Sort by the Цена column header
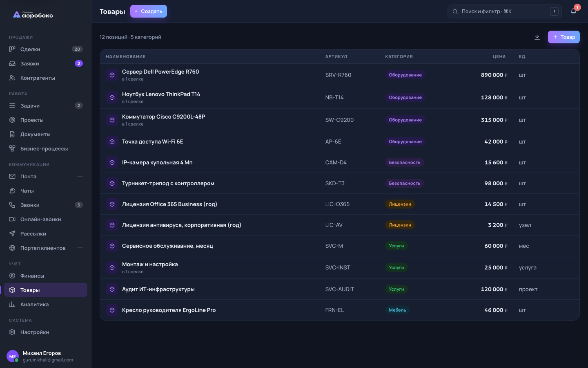 499,56
